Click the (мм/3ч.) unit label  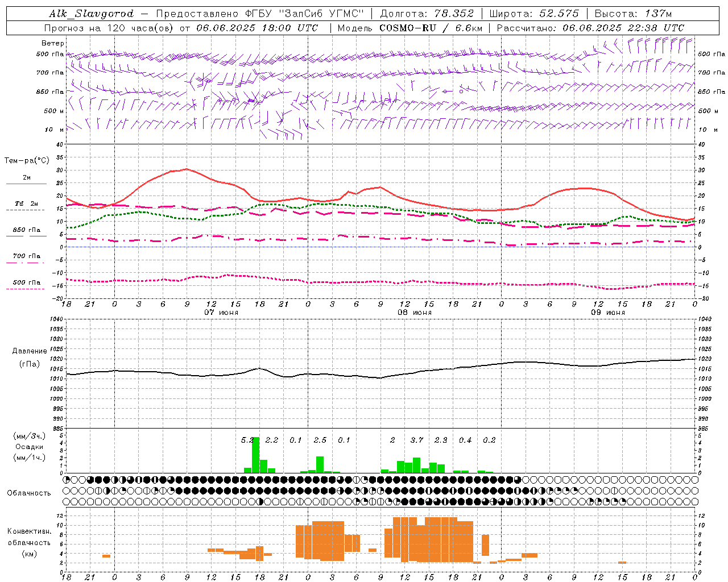coord(29,436)
